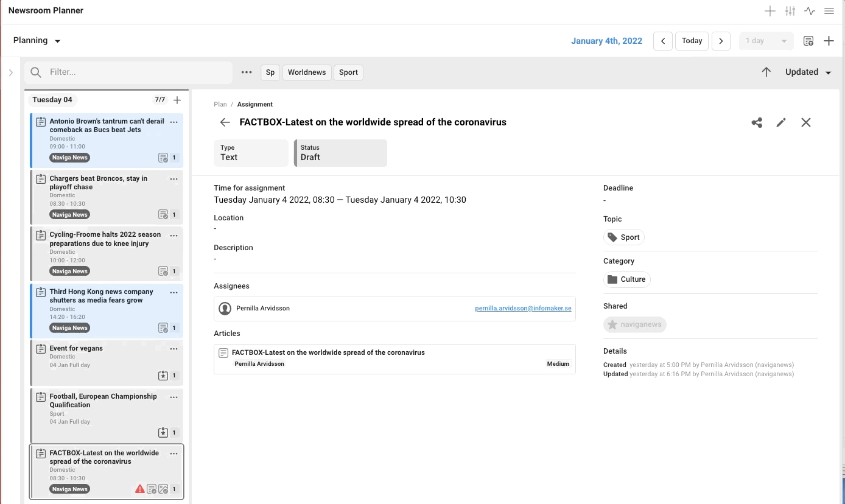Toggle the Sport filter chip
The image size is (845, 504).
click(x=348, y=72)
